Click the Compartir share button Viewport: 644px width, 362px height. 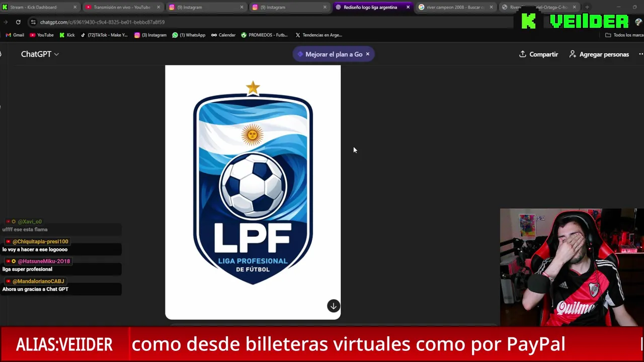click(x=538, y=54)
